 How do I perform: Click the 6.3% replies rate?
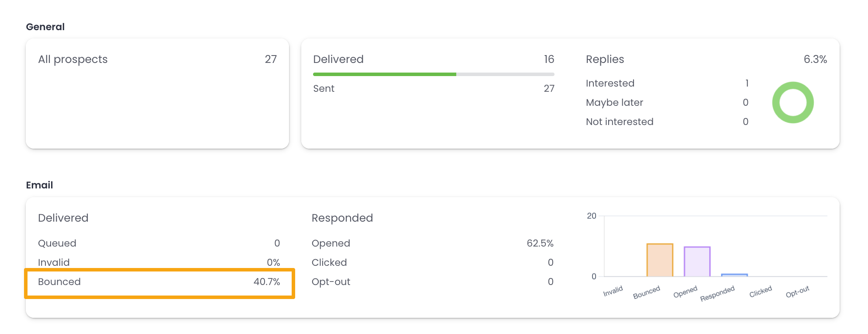(x=815, y=59)
